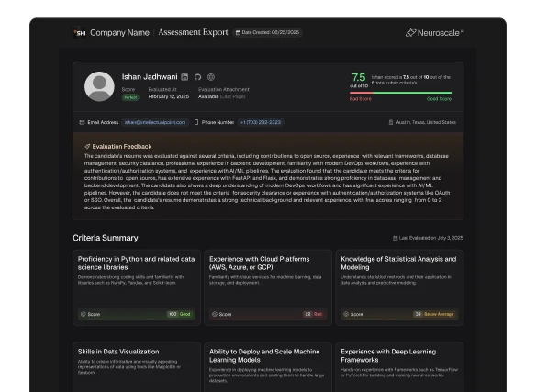The height and width of the screenshot is (392, 536).
Task: Click the sparkle icon beside Evaluation Feedback
Action: (87, 146)
